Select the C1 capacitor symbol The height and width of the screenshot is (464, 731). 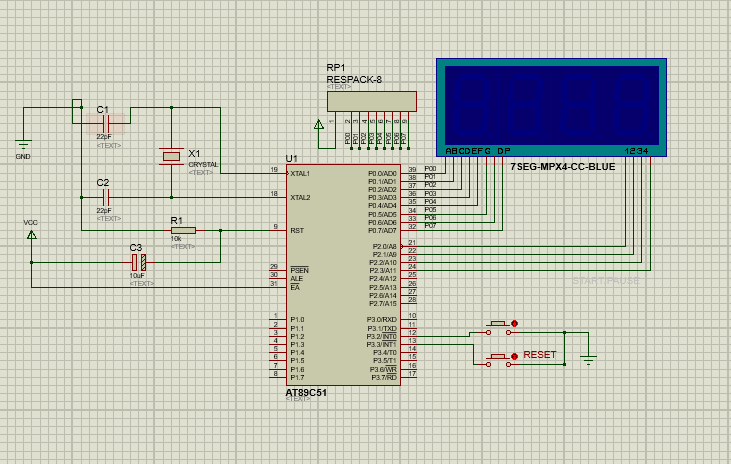tap(105, 124)
